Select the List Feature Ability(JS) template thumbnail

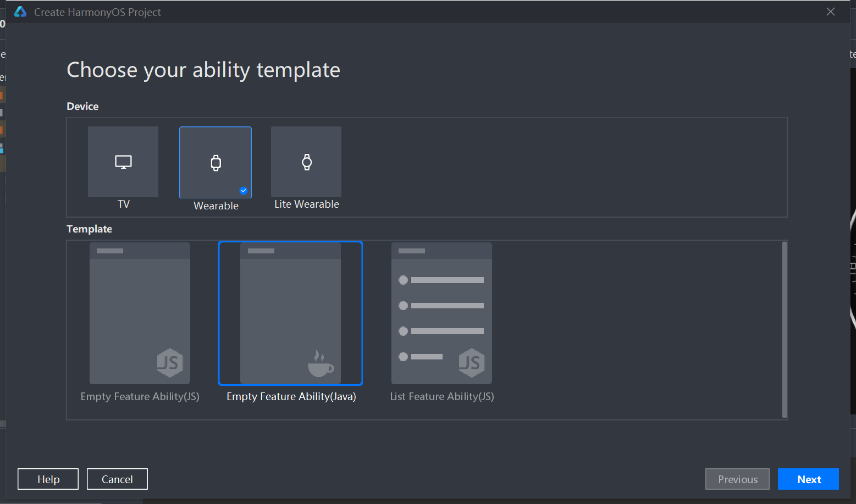click(x=441, y=313)
